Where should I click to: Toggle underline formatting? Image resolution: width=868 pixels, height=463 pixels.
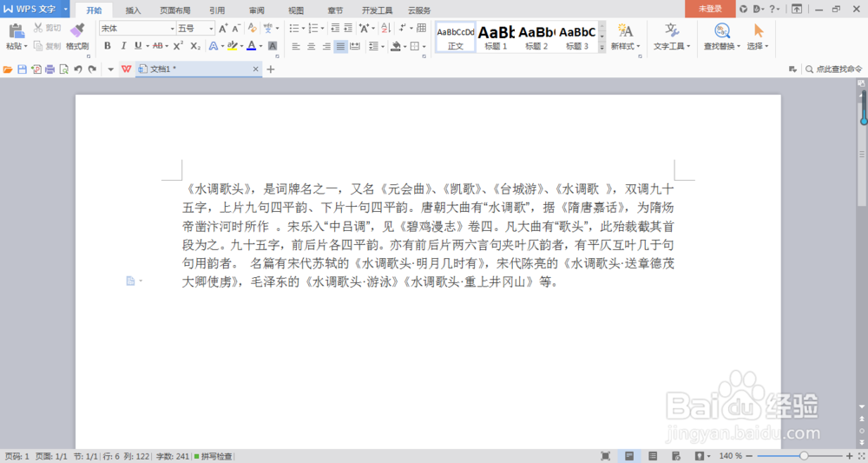pyautogui.click(x=138, y=46)
